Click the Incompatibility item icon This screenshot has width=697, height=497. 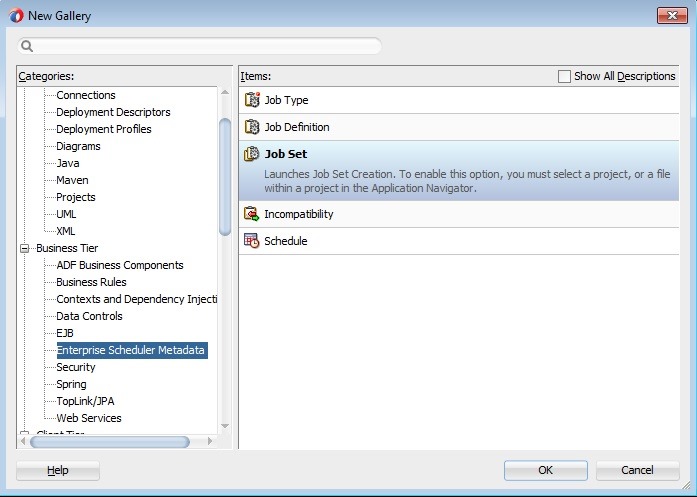point(252,214)
